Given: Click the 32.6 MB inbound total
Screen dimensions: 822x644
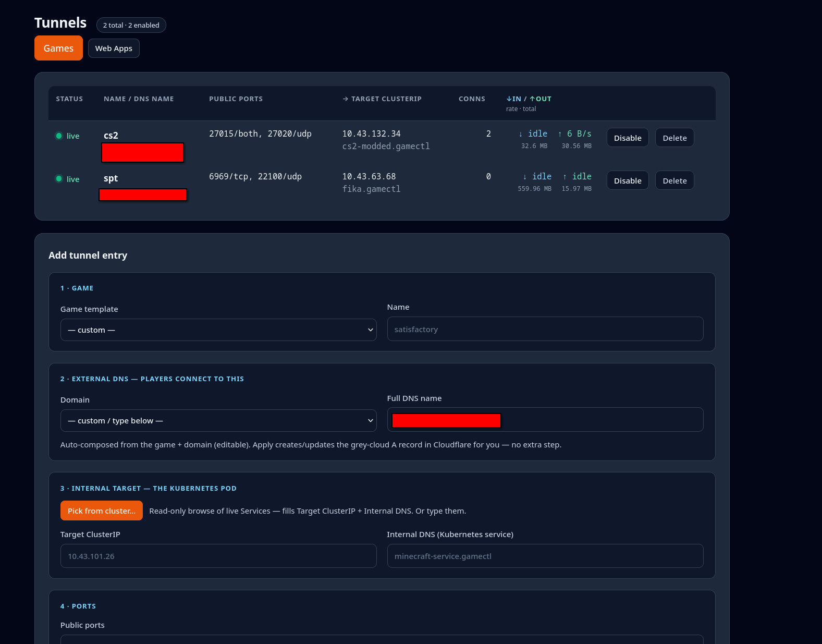Looking at the screenshot, I should [534, 146].
